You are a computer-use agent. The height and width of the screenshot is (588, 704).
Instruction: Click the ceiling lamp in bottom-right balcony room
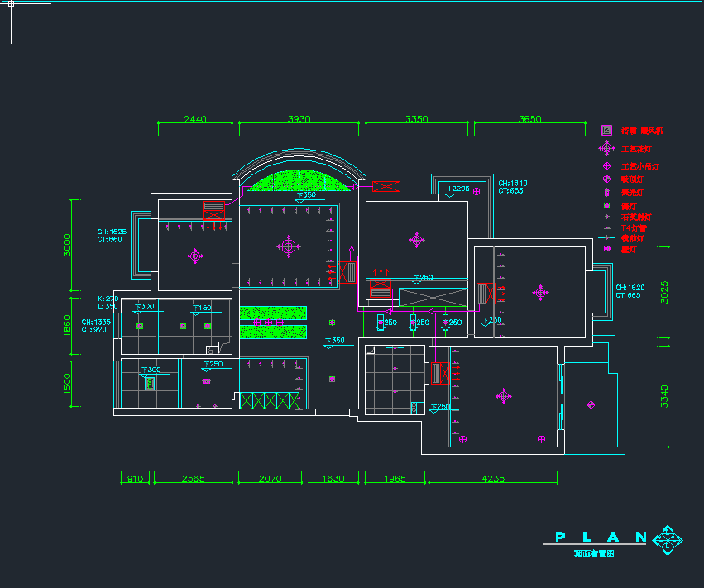click(x=591, y=404)
